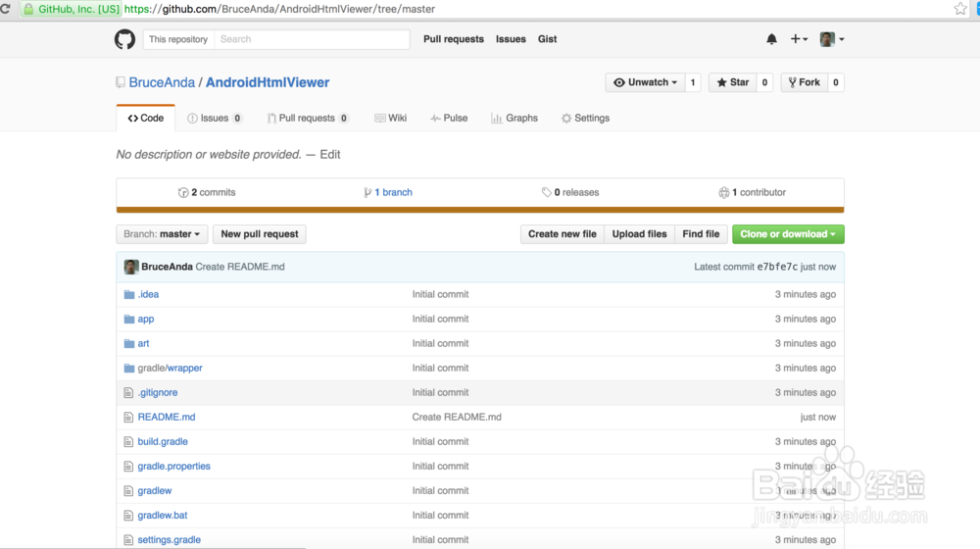Expand the plus create-new menu
Screen dimensions: 980x549
click(799, 39)
